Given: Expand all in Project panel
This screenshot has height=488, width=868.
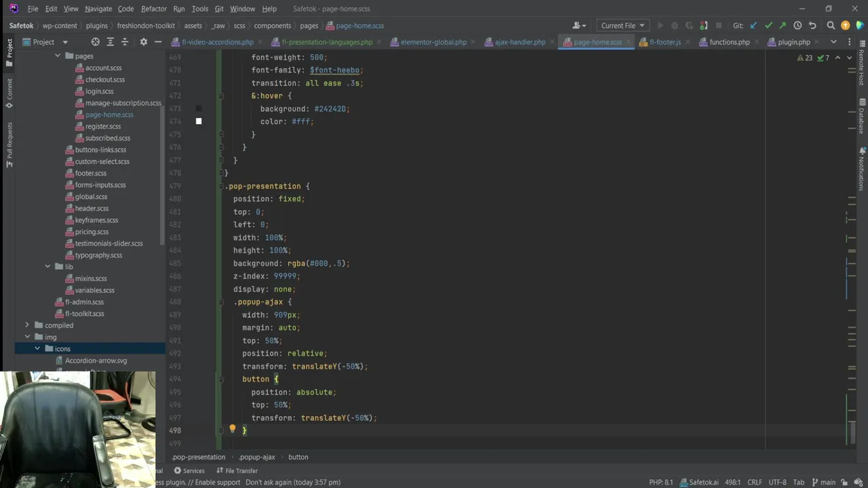Looking at the screenshot, I should (111, 42).
